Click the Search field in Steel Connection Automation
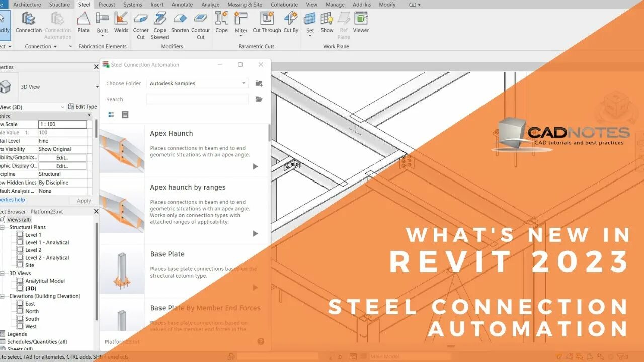 [x=197, y=99]
